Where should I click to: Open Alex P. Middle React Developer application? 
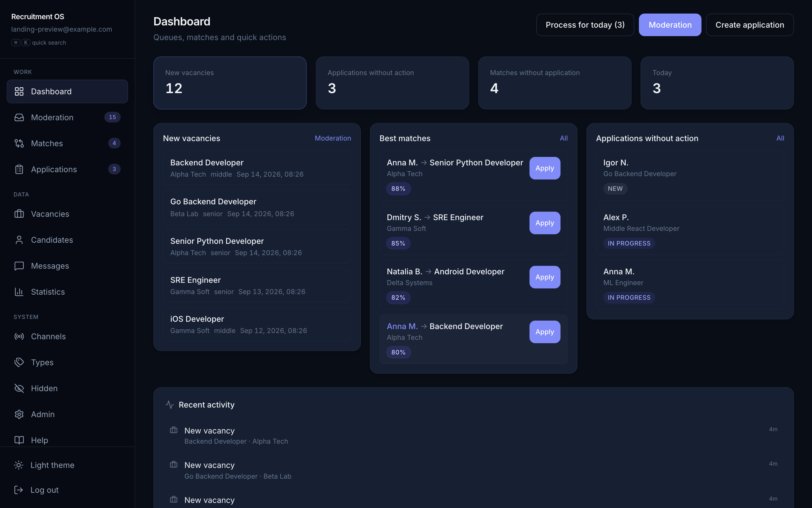coord(690,230)
